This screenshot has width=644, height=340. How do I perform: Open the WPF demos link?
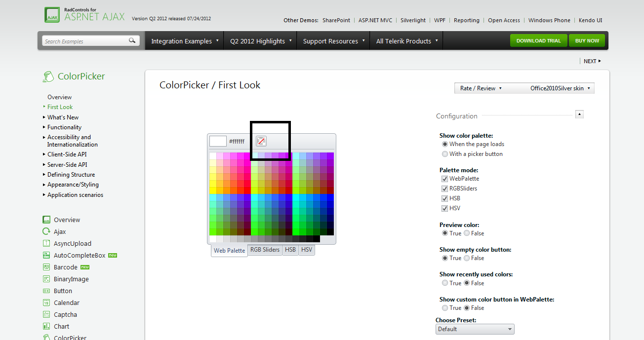tap(440, 20)
